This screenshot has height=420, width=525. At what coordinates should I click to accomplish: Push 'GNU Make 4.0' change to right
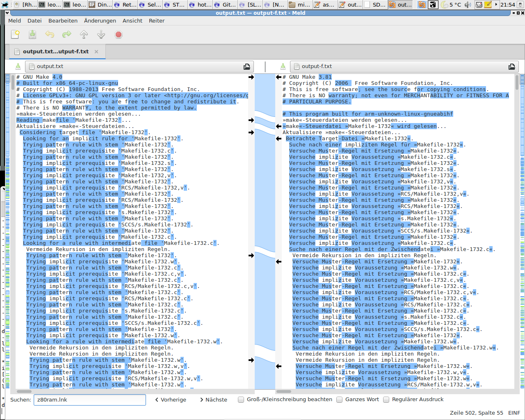[x=251, y=77]
